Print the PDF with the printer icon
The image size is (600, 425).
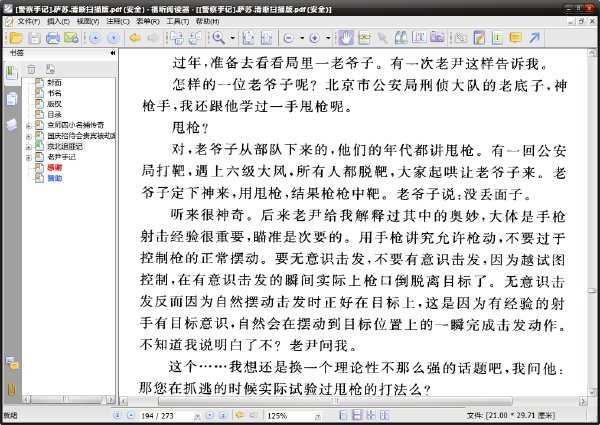pyautogui.click(x=53, y=38)
